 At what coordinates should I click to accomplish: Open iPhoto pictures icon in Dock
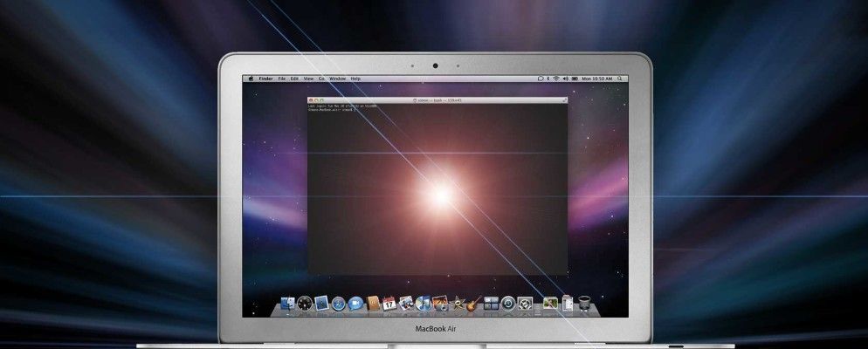406,303
